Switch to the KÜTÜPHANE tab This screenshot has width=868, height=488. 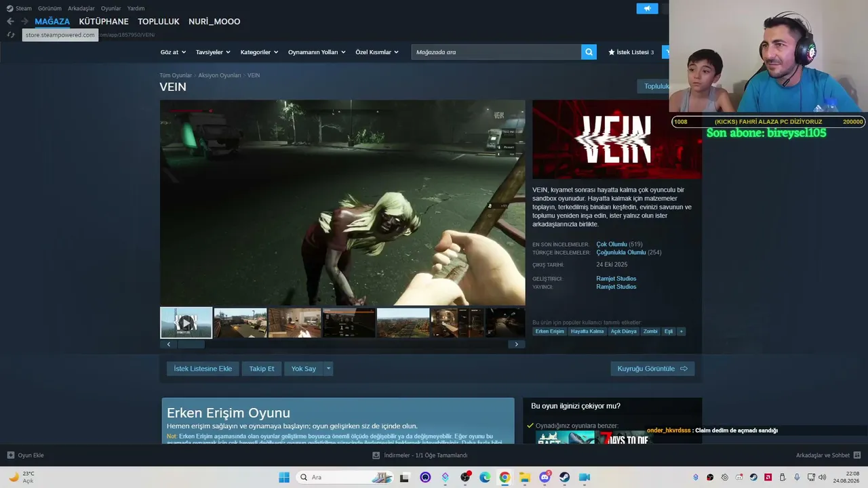104,22
